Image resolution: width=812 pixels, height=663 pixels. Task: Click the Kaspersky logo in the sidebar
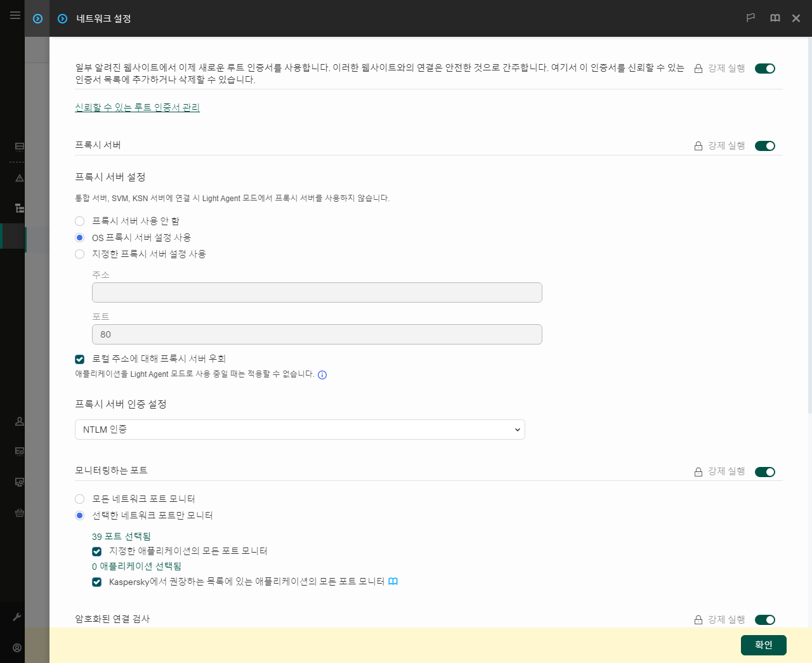[37, 18]
